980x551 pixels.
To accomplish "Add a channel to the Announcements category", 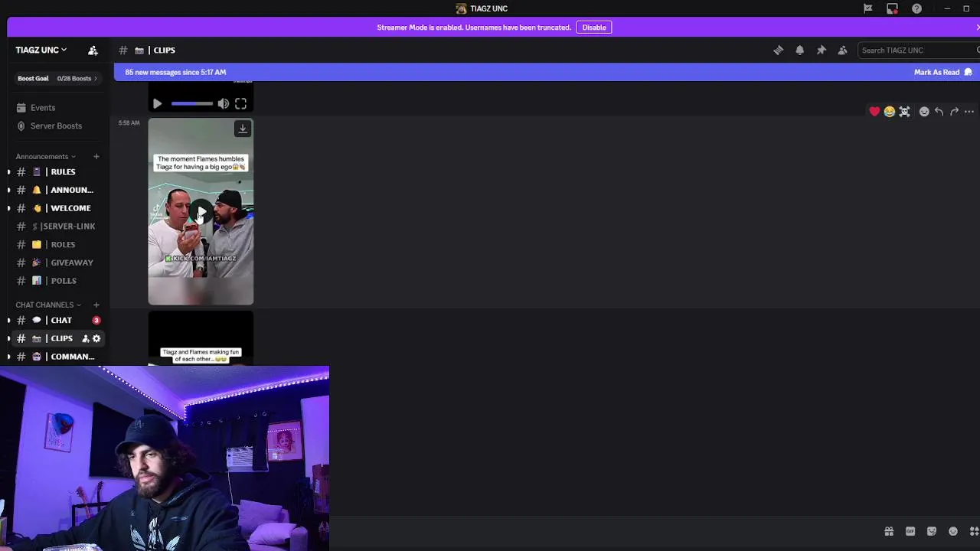I will pyautogui.click(x=96, y=156).
